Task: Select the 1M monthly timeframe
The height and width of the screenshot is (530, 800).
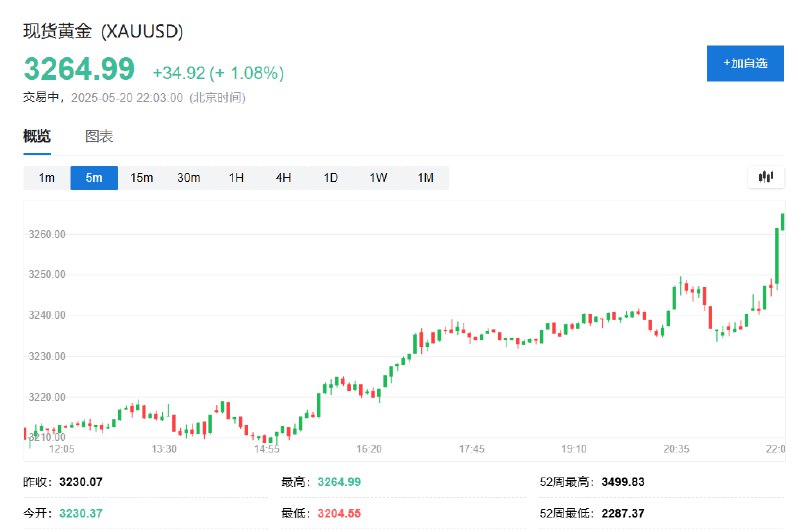Action: (426, 178)
